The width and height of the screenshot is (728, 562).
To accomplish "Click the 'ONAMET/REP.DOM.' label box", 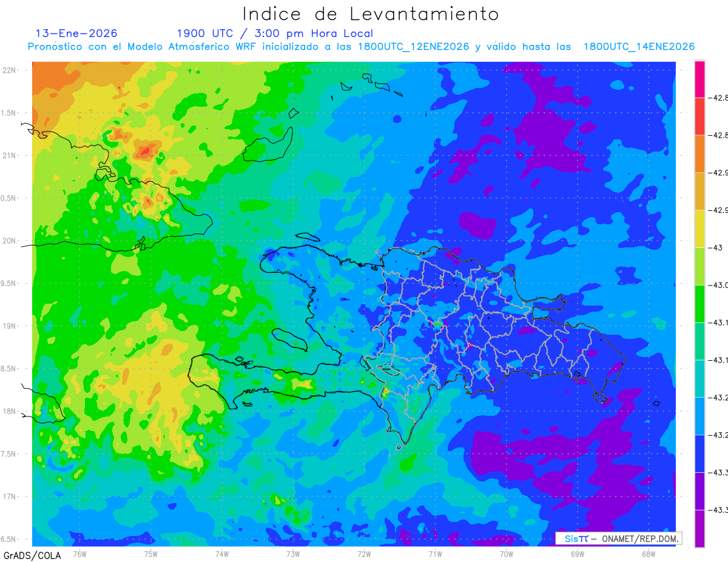I will click(x=618, y=538).
